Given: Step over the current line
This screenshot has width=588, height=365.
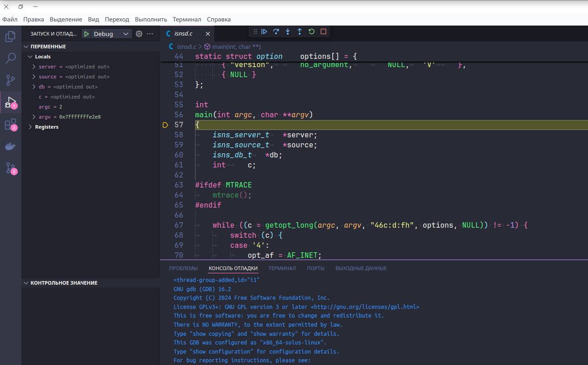Looking at the screenshot, I should [x=276, y=31].
